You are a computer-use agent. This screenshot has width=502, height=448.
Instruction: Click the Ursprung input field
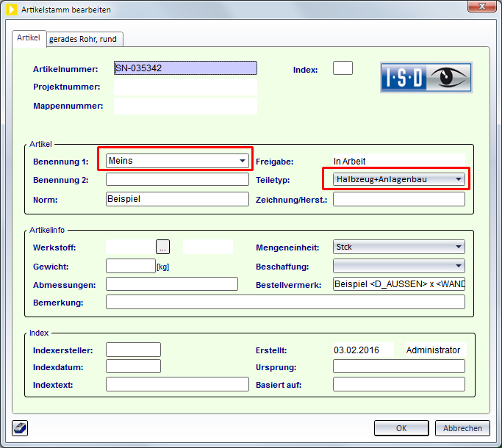click(x=399, y=366)
